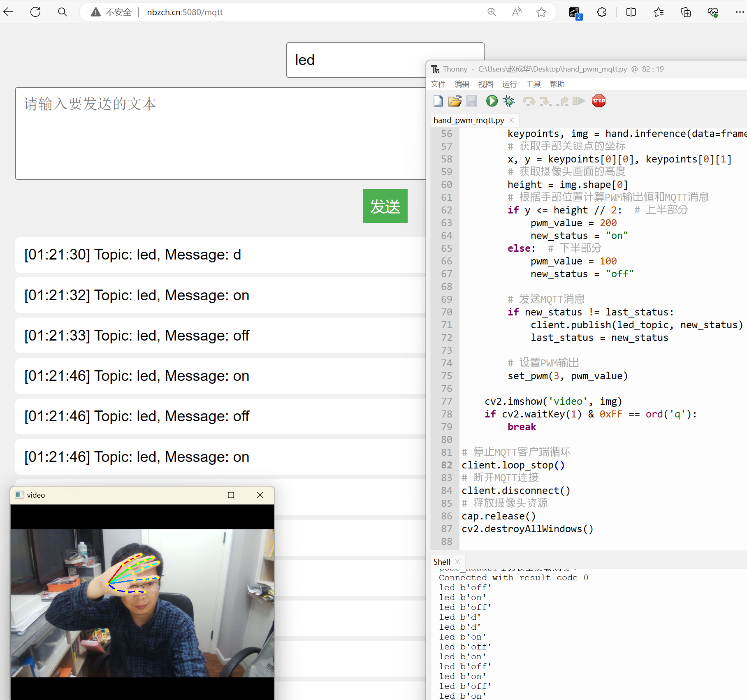Click the browser back arrow

(x=9, y=12)
